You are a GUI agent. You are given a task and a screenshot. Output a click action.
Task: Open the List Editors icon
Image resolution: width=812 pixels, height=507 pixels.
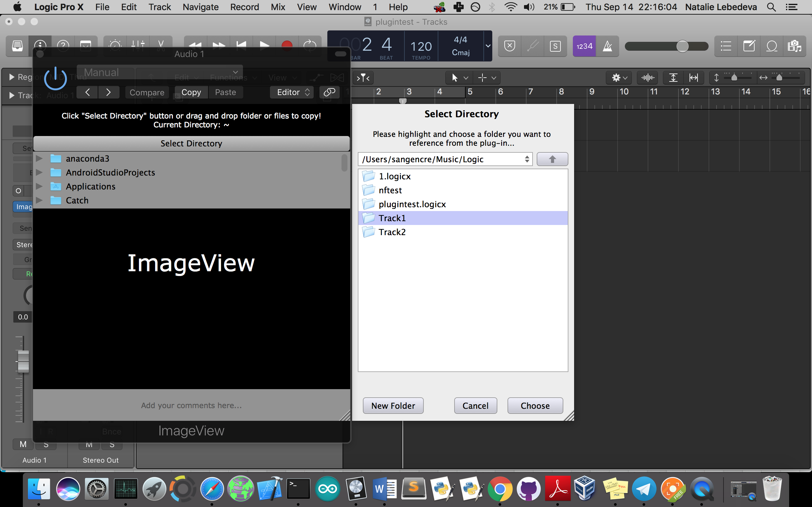click(x=726, y=46)
